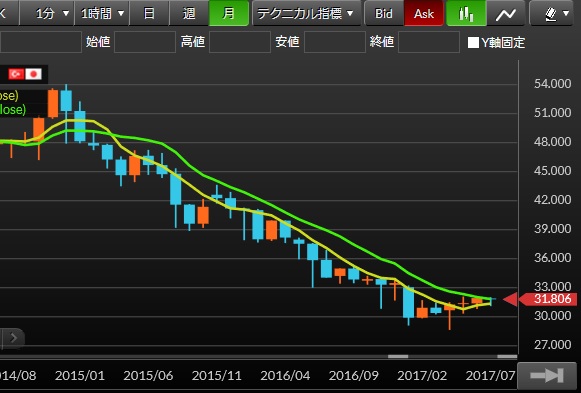Select the monthly 月 timeframe button
This screenshot has width=581, height=393.
point(229,13)
